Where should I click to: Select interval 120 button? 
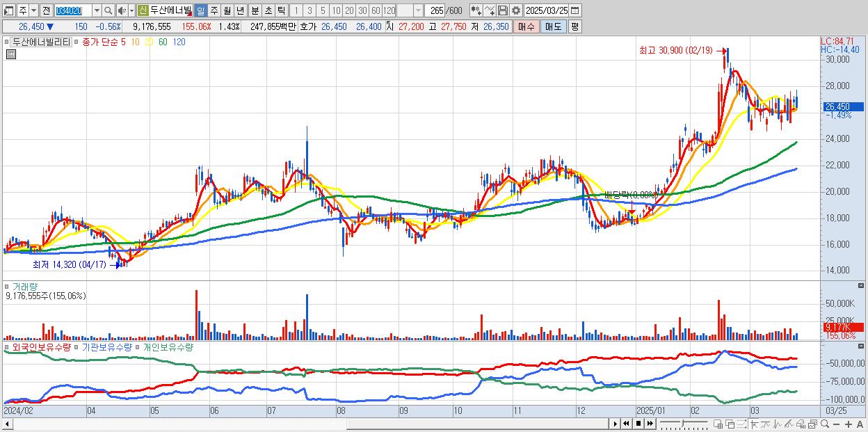point(389,10)
